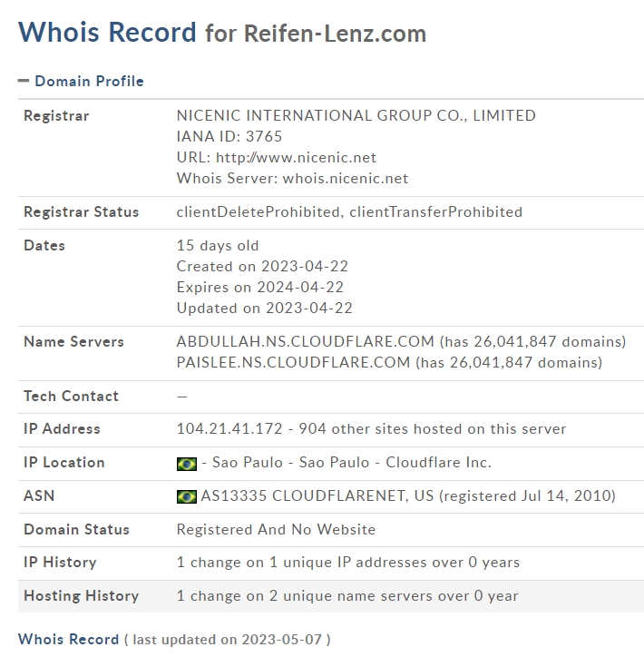644x657 pixels.
Task: Open PAISLEE.NS.CLOUDFLARE.COM name server
Action: pyautogui.click(x=293, y=362)
